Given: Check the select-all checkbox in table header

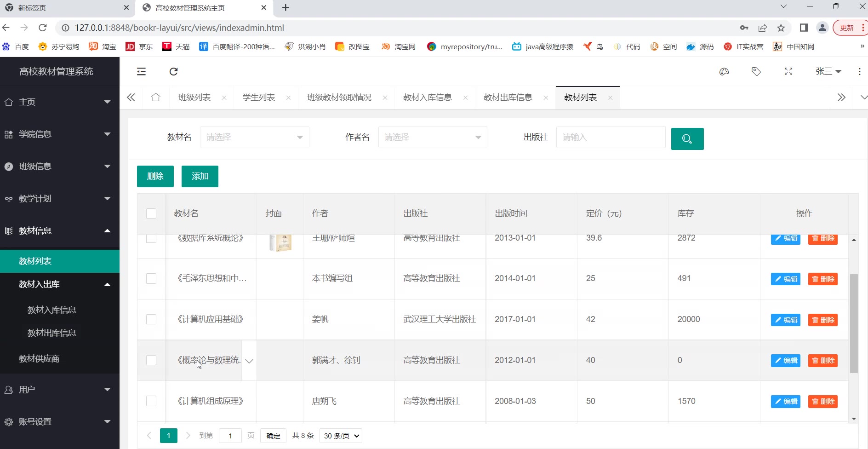Looking at the screenshot, I should [x=151, y=213].
